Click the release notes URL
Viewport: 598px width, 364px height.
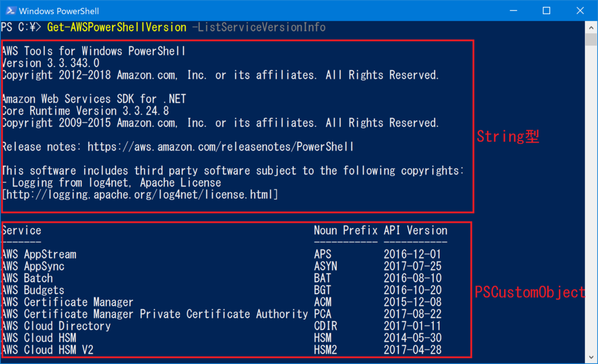pyautogui.click(x=220, y=146)
